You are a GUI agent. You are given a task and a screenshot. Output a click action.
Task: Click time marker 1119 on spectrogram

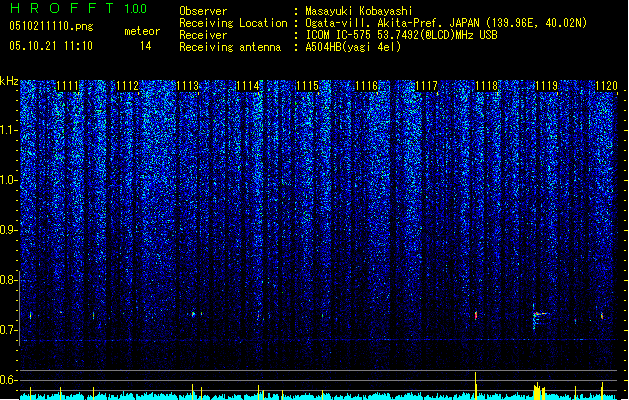click(x=546, y=86)
